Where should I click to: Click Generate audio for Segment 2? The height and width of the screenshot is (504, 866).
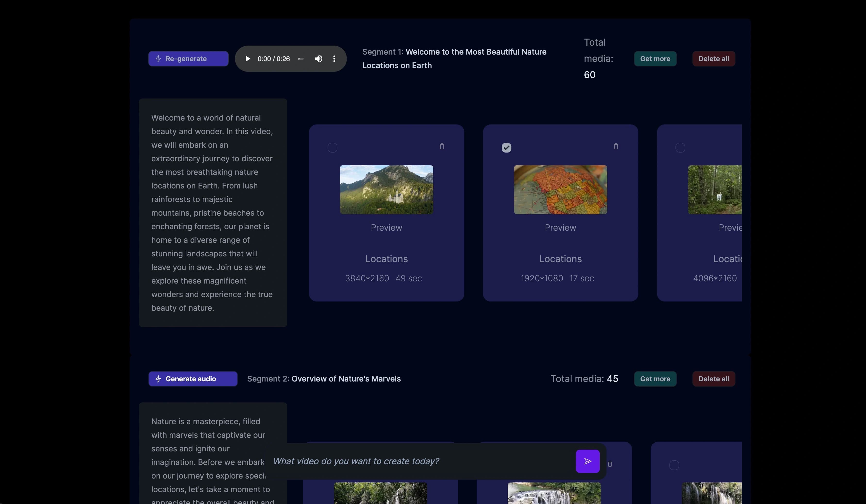coord(193,379)
